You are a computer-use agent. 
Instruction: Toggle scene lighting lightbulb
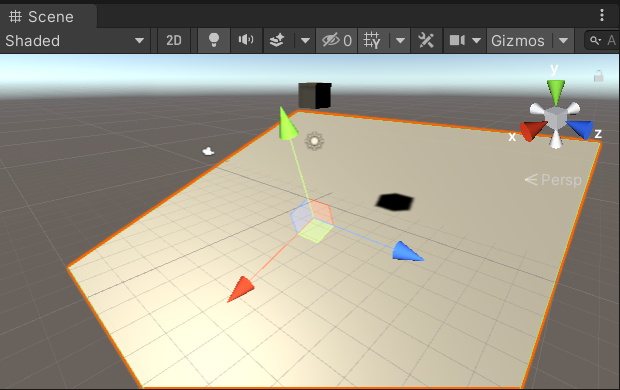coord(214,41)
